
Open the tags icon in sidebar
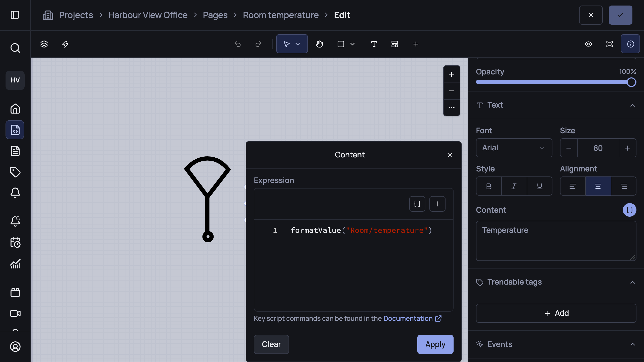click(15, 172)
